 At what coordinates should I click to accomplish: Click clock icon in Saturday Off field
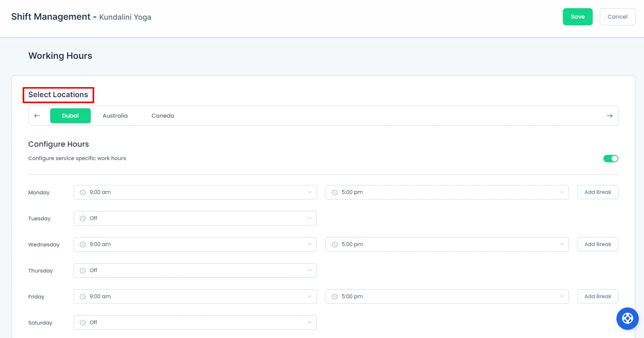(x=83, y=323)
